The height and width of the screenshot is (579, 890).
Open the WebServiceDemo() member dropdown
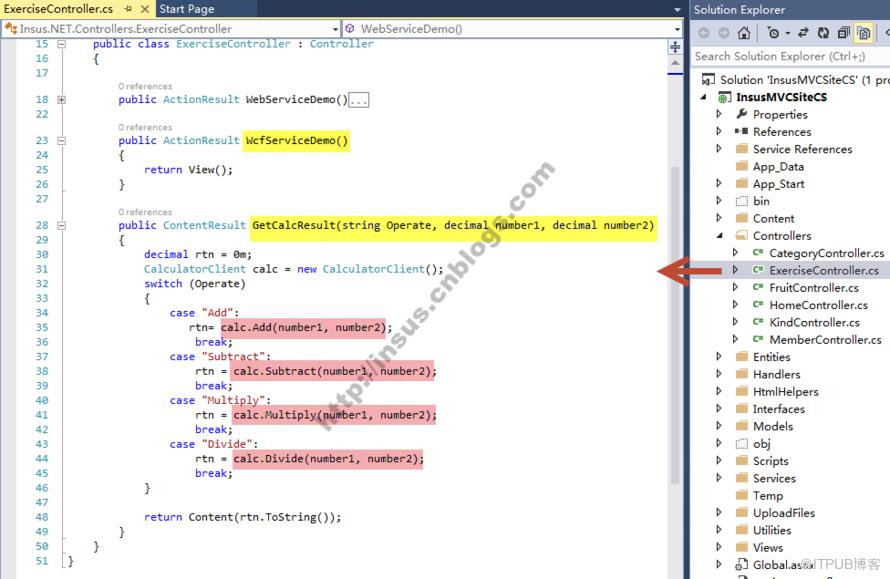click(677, 29)
